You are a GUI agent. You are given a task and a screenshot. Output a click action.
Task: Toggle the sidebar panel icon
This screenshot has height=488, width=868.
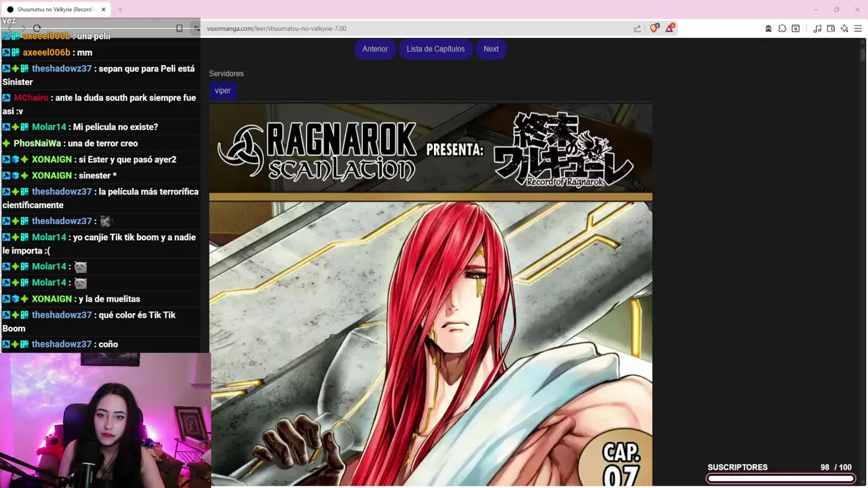(x=795, y=28)
